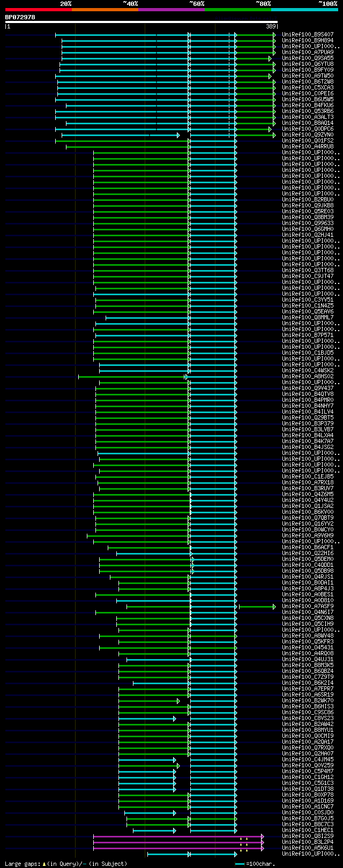Image resolution: width=343 pixels, height=868 pixels.
Task: Click the UniRef100_C8VS23 label
Action: pyautogui.click(x=308, y=718)
